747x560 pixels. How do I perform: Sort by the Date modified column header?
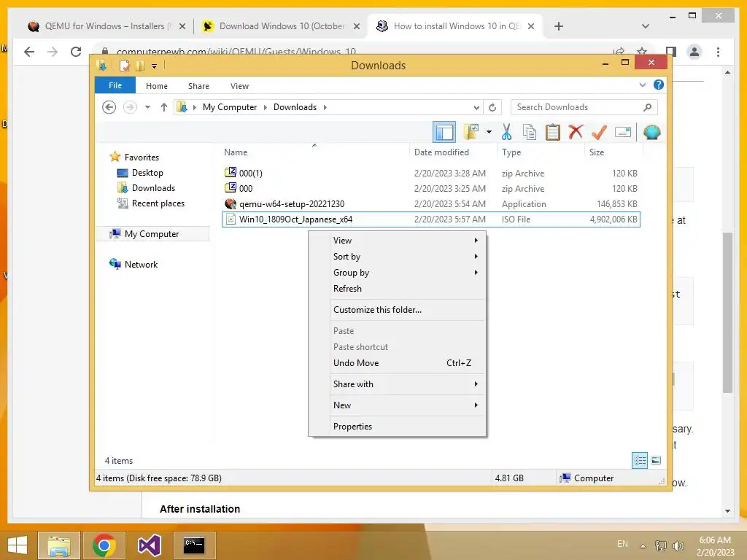(453, 152)
